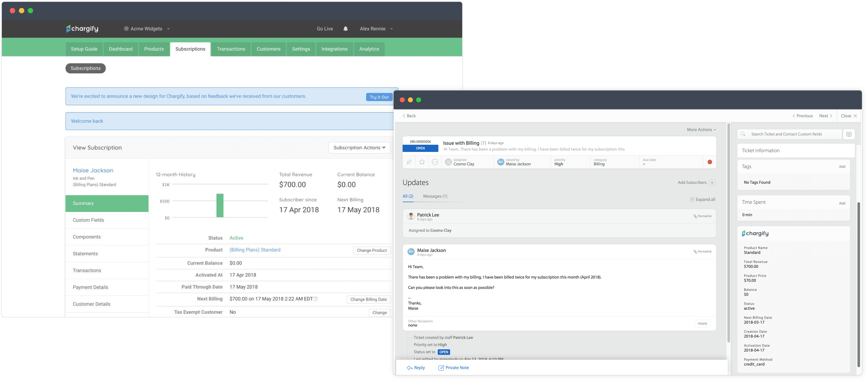Open the More Actions dropdown in ticket
The image size is (868, 381).
pyautogui.click(x=701, y=129)
